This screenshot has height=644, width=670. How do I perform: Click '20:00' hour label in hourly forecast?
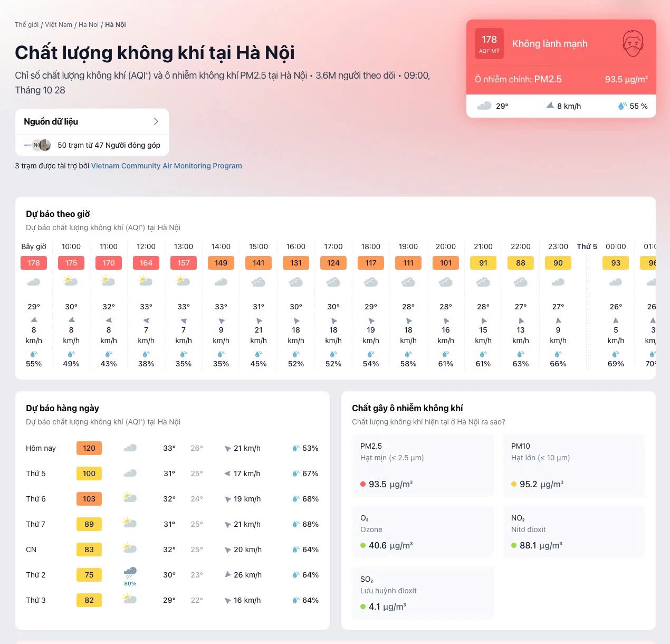click(446, 247)
